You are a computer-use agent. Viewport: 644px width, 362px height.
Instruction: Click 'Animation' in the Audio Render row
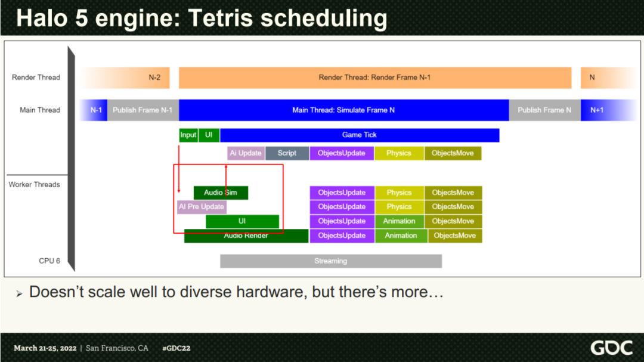tap(401, 236)
